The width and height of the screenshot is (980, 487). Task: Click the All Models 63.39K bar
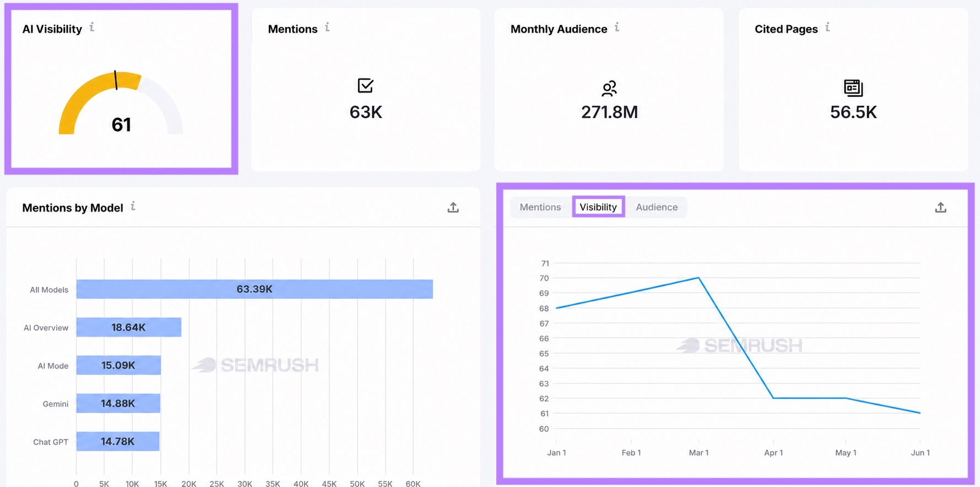point(255,289)
